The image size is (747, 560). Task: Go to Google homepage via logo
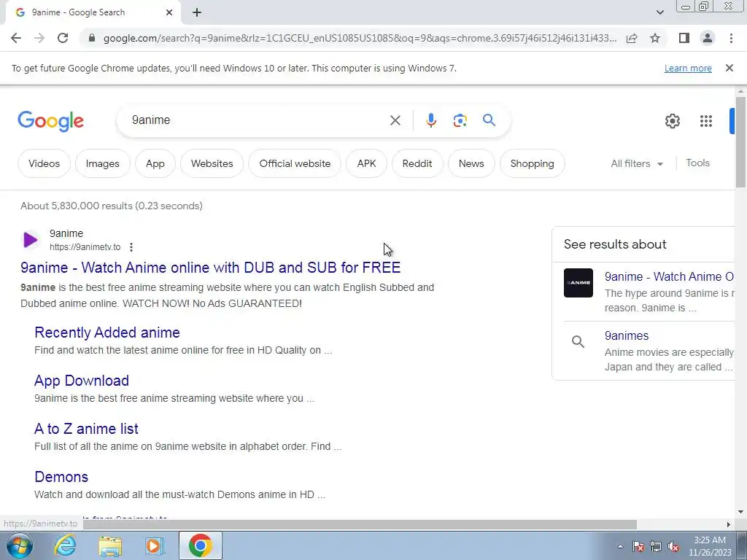pos(51,121)
